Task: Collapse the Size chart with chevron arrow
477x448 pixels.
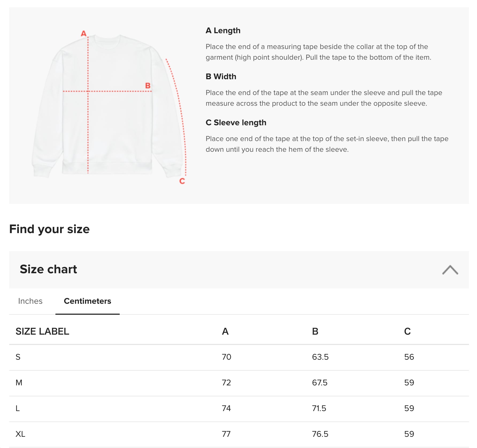Action: (450, 270)
